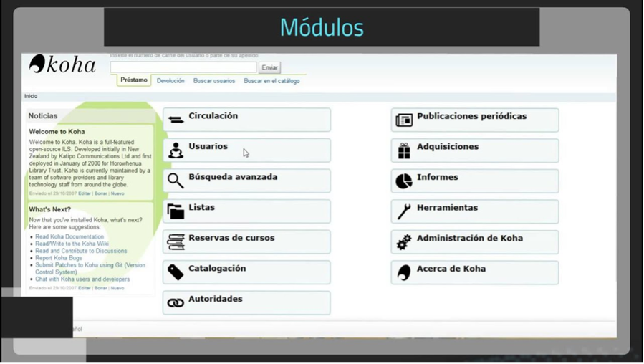Viewport: 644px width, 364px height.
Task: Click the Usuarios person icon
Action: tap(176, 150)
